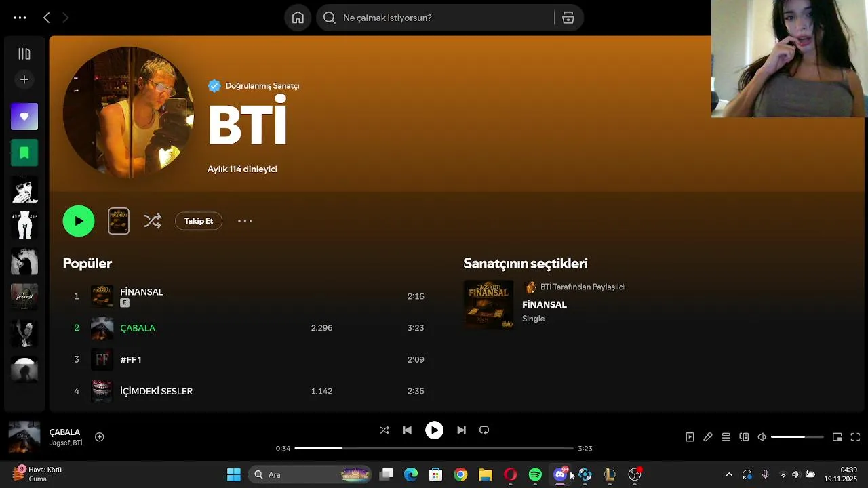The height and width of the screenshot is (488, 868).
Task: Play BTİ with the green play button
Action: click(x=79, y=221)
